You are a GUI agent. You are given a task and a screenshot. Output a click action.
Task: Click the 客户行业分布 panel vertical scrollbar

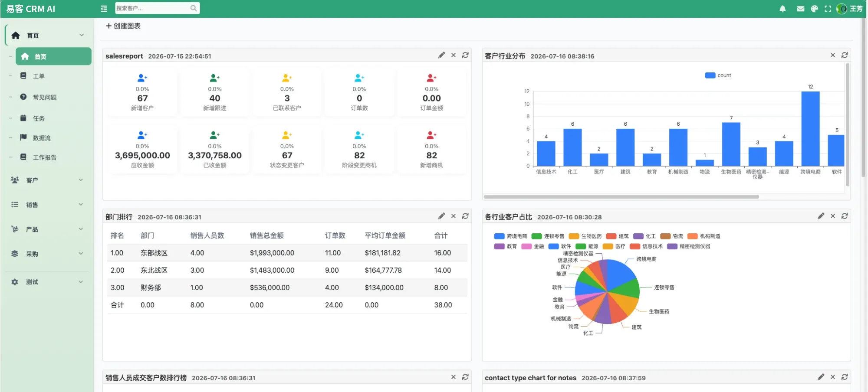[847, 125]
